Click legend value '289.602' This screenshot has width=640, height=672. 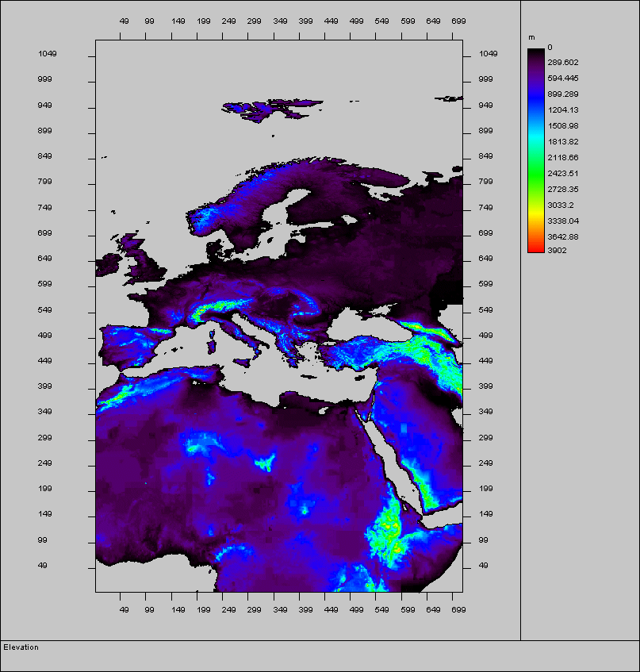click(563, 63)
